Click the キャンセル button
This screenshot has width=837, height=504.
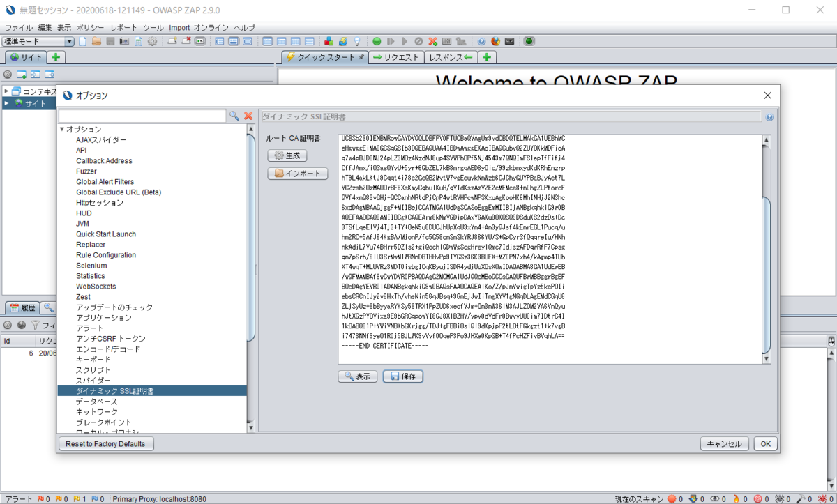[725, 443]
